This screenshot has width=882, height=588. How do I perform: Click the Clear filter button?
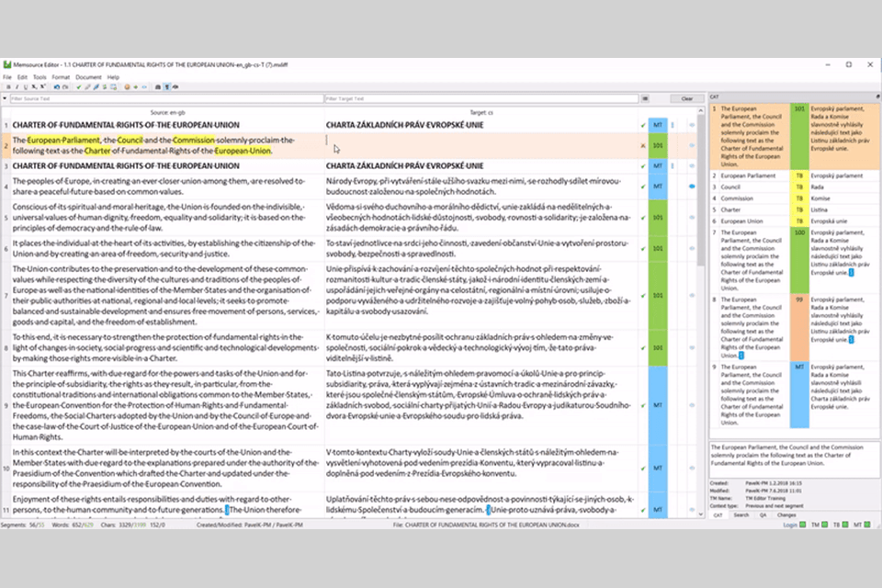click(687, 98)
